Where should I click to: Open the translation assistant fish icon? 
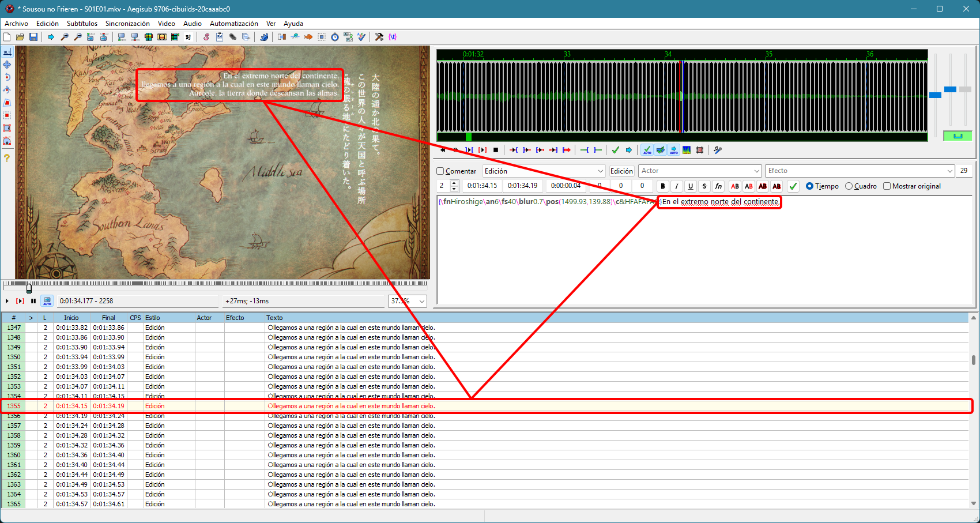[308, 37]
